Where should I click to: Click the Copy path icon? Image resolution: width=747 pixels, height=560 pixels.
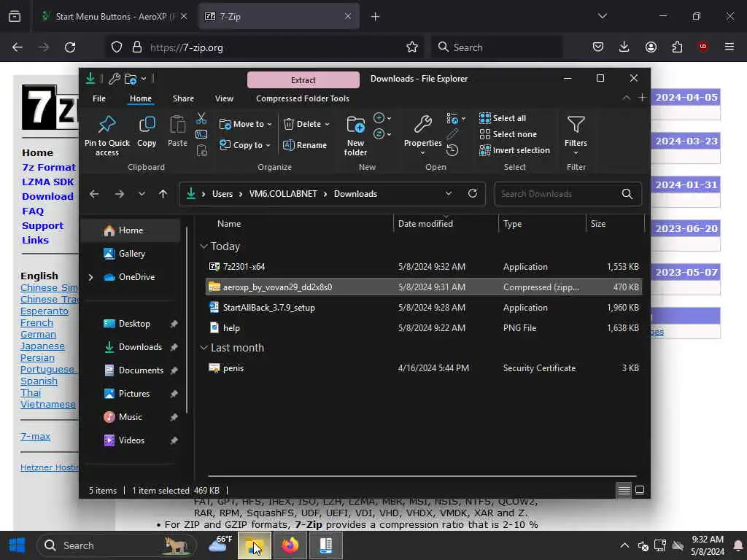201,135
